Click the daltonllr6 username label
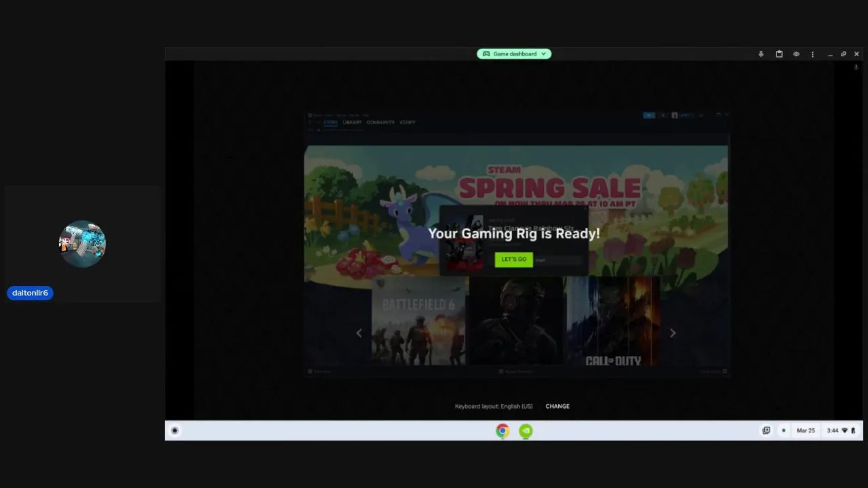This screenshot has width=868, height=488. [x=30, y=293]
